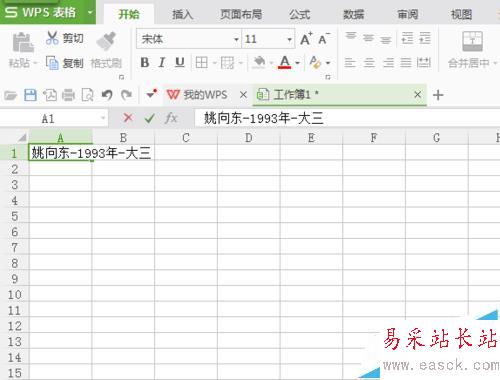
Task: Cancel cell entry with red X
Action: [x=128, y=118]
